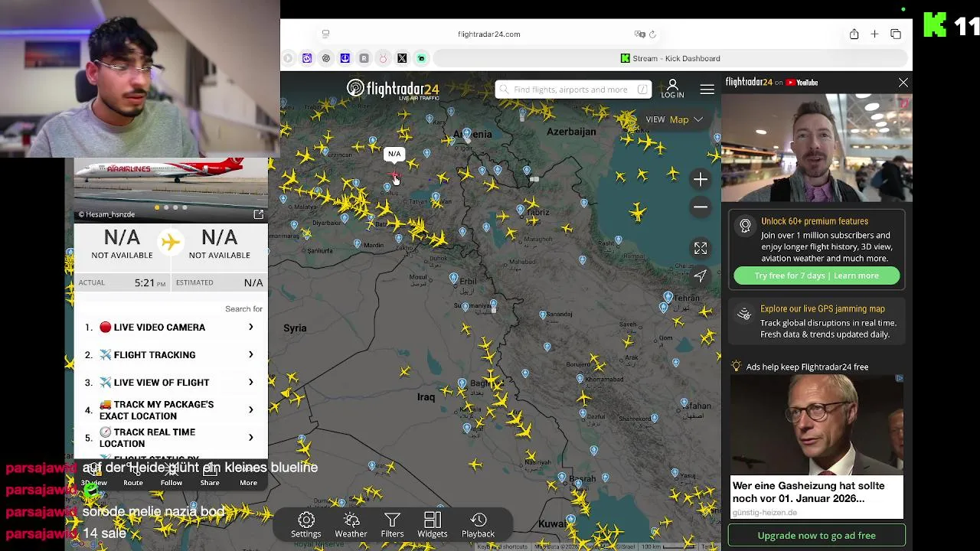Click More in the flight panel
The width and height of the screenshot is (980, 551).
(x=248, y=476)
